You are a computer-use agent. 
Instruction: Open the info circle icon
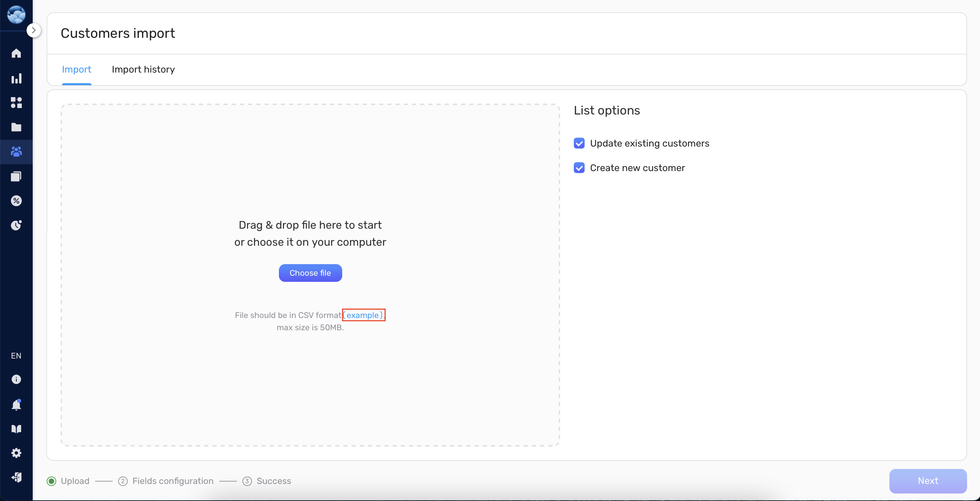(16, 380)
